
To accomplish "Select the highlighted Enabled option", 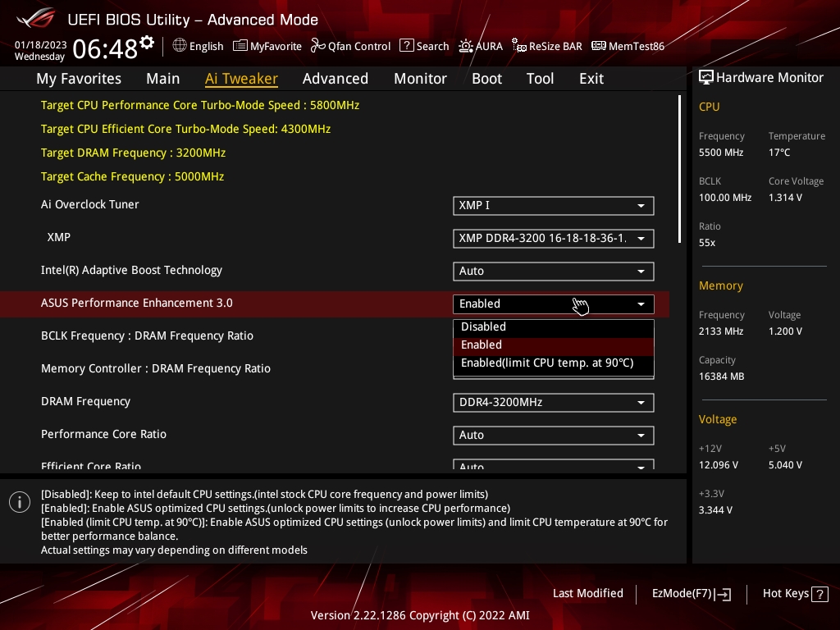I will [554, 345].
